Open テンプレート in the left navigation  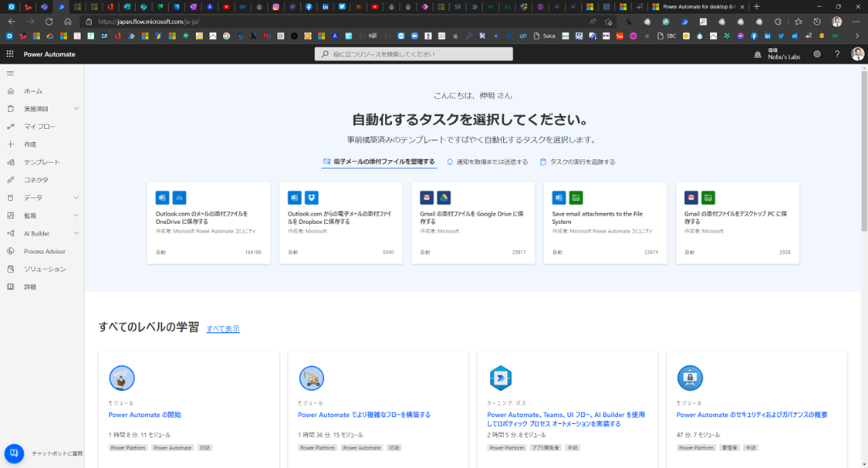pyautogui.click(x=42, y=162)
